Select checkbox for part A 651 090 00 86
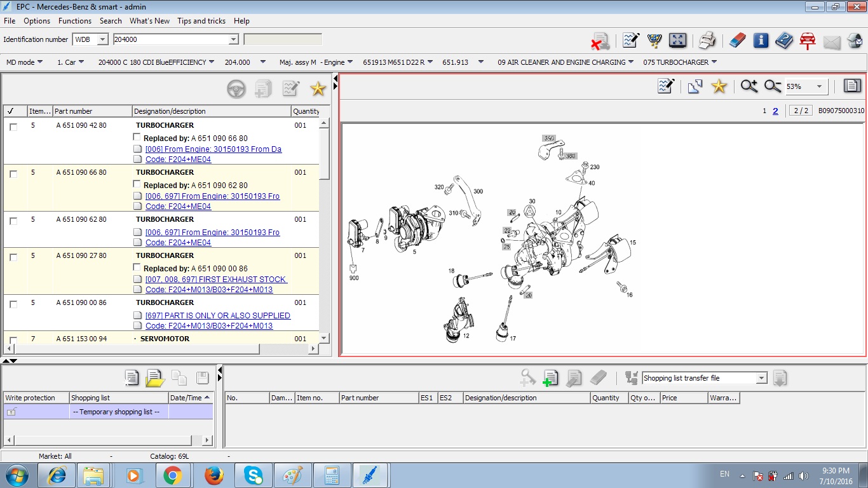The height and width of the screenshot is (488, 868). point(13,304)
